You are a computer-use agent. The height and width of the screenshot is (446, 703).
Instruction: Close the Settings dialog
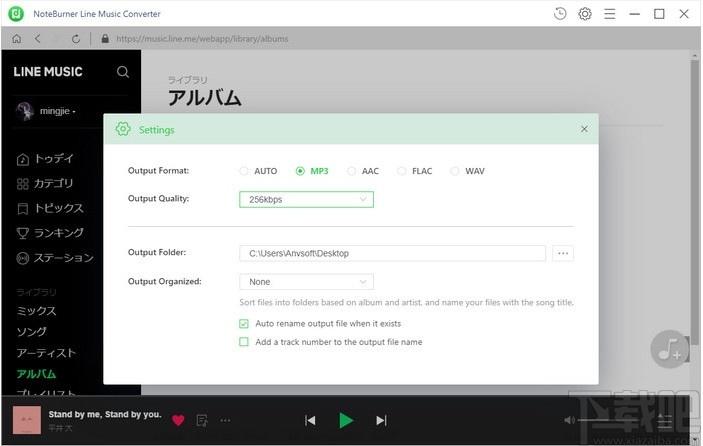584,129
